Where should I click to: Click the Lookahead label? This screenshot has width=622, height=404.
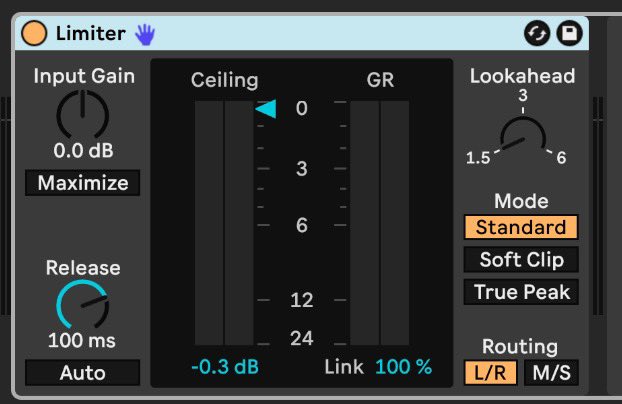tap(522, 76)
